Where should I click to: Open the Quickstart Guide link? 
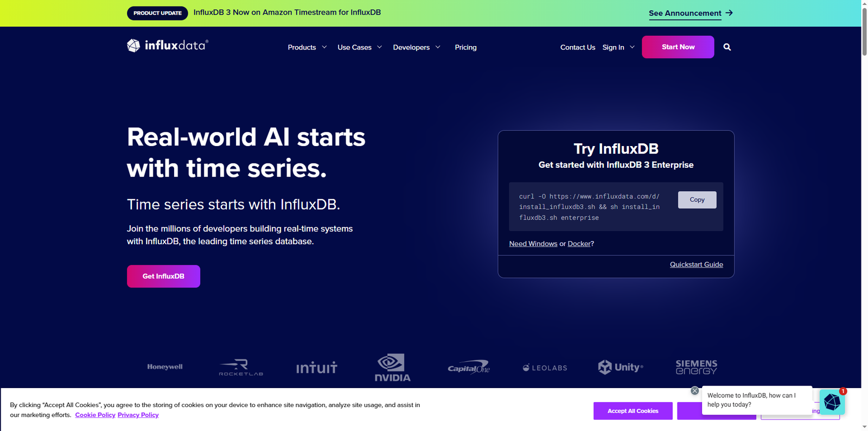[697, 264]
